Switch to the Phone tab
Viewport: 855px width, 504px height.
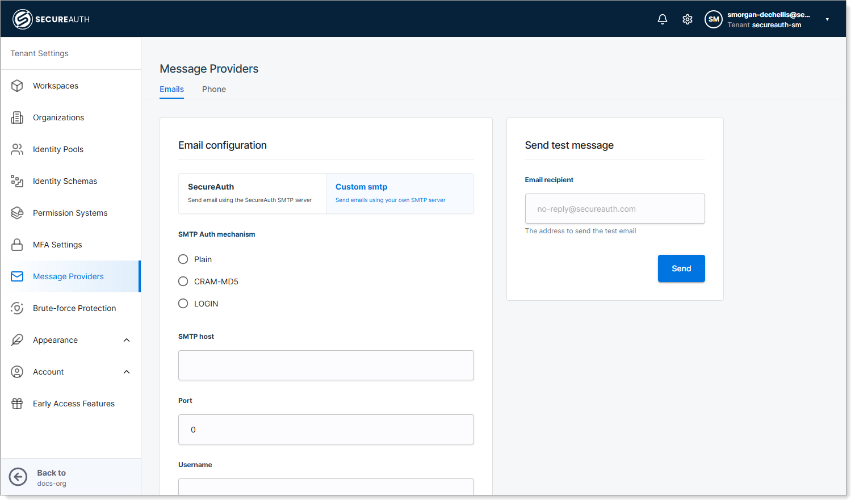214,89
